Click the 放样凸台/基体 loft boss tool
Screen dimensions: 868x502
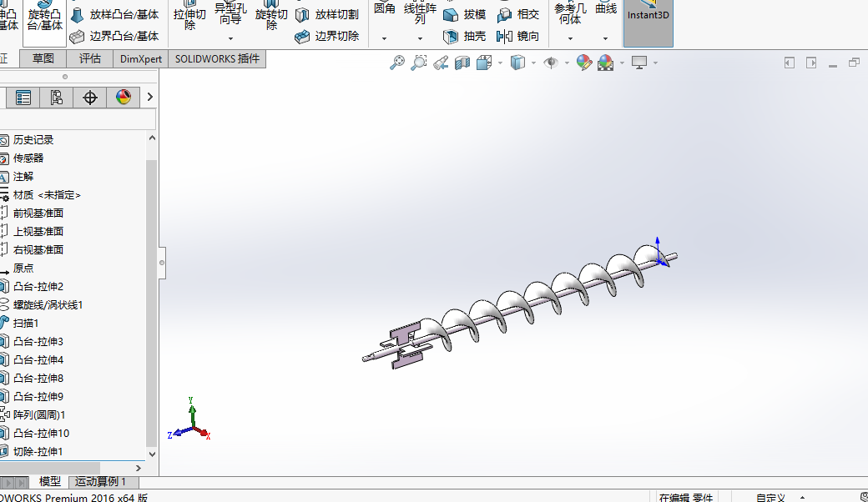tap(115, 14)
